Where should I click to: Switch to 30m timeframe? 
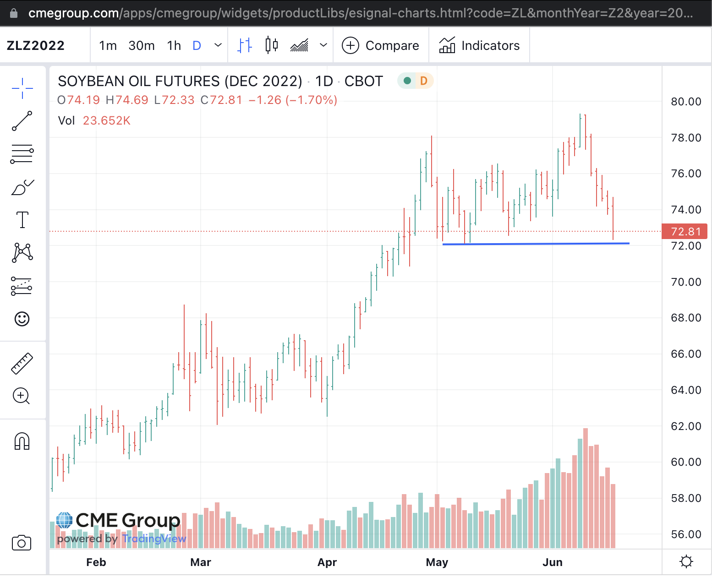tap(142, 45)
